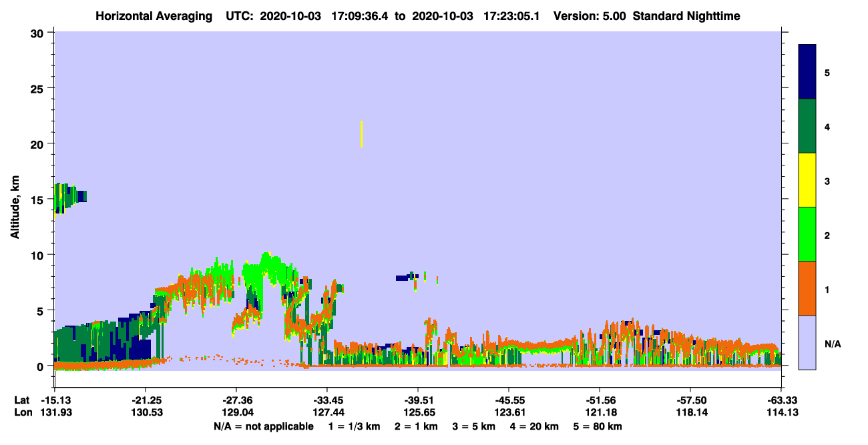The image size is (868, 445).
Task: Click the 'Lat' row label
Action: [x=21, y=400]
